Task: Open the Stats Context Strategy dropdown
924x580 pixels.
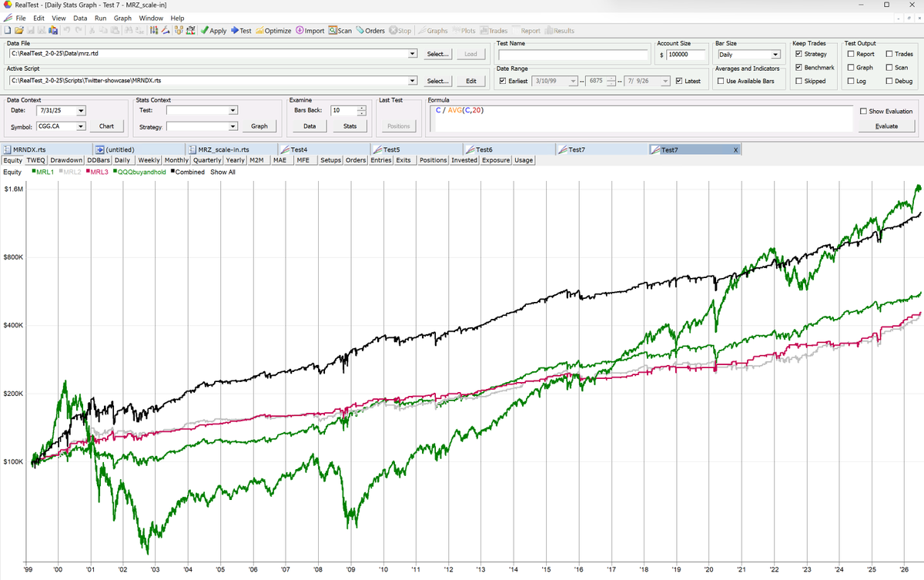Action: 233,126
